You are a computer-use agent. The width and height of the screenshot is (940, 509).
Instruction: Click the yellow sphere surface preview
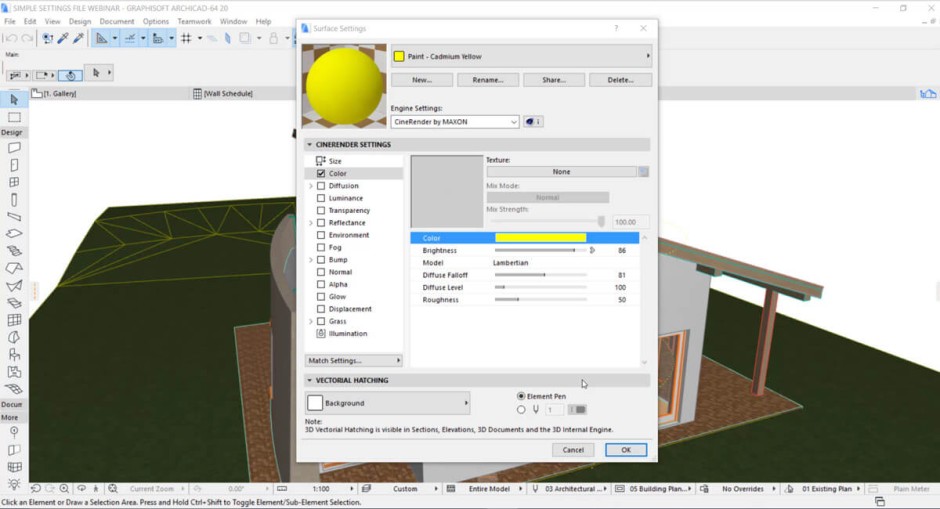pyautogui.click(x=344, y=86)
